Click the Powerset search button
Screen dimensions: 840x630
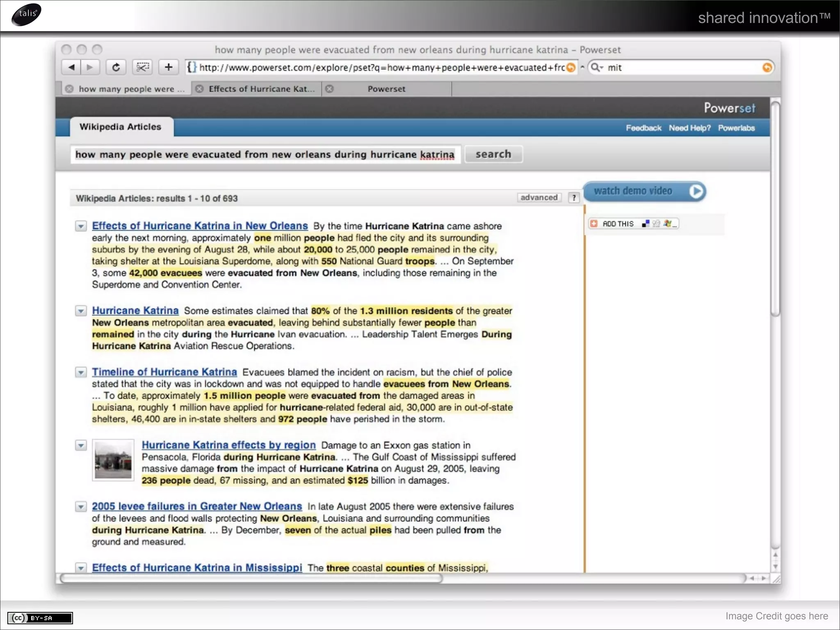(493, 154)
